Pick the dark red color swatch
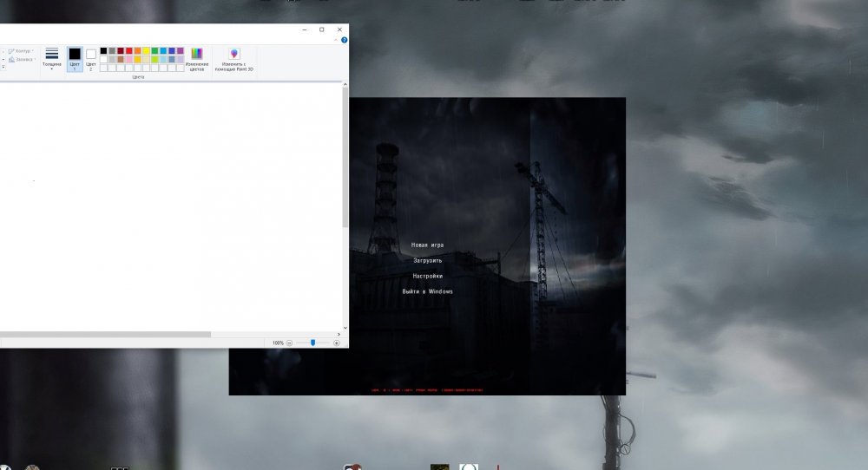 point(121,51)
